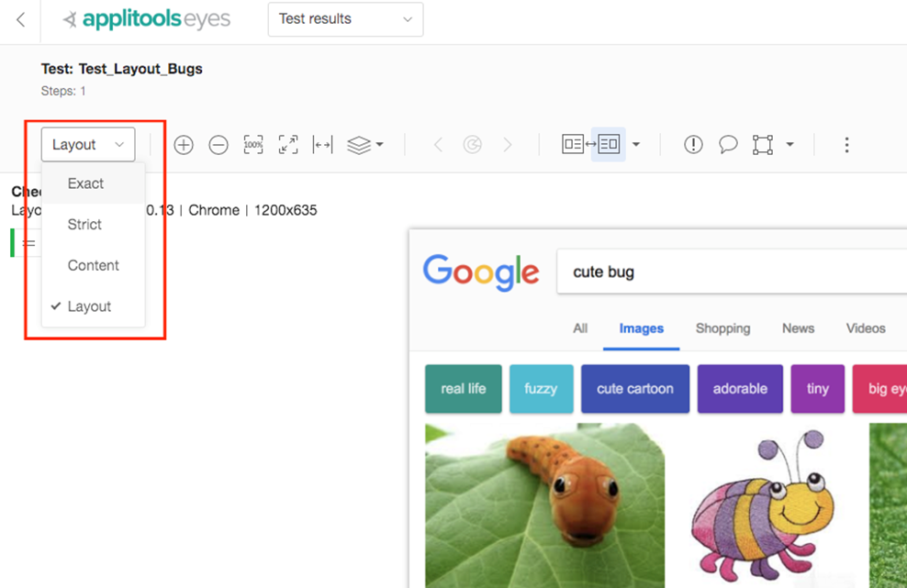The width and height of the screenshot is (907, 588).
Task: Click the Zoom Out magnifier icon
Action: [x=218, y=144]
